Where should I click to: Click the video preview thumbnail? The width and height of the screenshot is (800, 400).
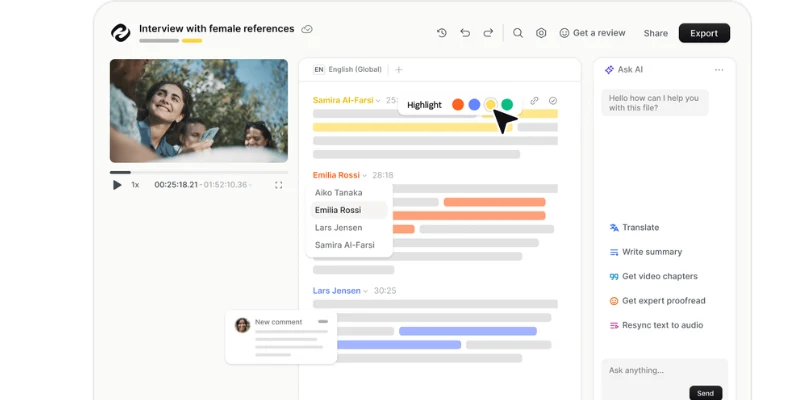coord(198,111)
